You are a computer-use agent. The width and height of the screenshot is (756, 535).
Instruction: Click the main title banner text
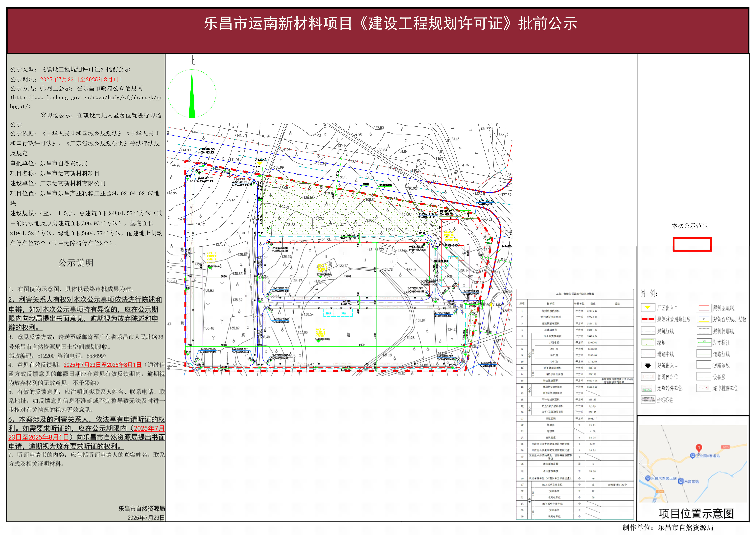click(x=390, y=23)
